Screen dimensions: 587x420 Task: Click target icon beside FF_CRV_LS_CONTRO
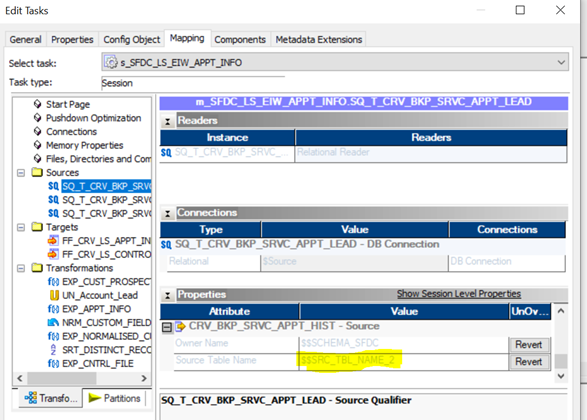(53, 255)
